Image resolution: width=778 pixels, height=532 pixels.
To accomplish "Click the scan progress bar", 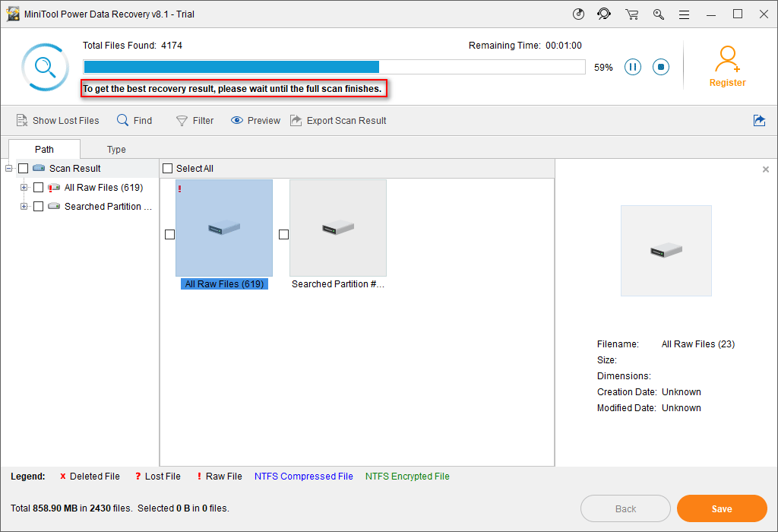I will [x=334, y=67].
